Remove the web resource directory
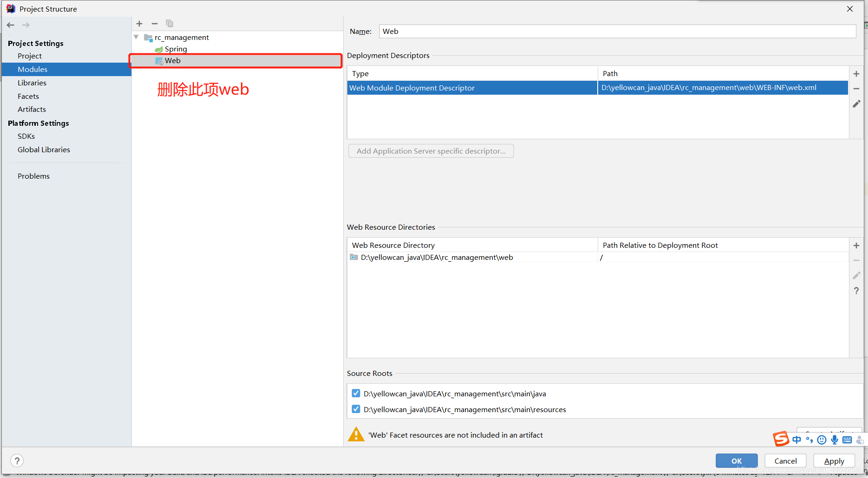This screenshot has width=868, height=478. tap(856, 260)
